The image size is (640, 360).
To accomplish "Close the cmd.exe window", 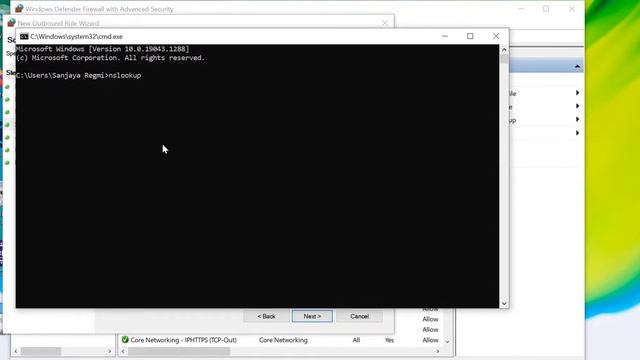I will 496,36.
